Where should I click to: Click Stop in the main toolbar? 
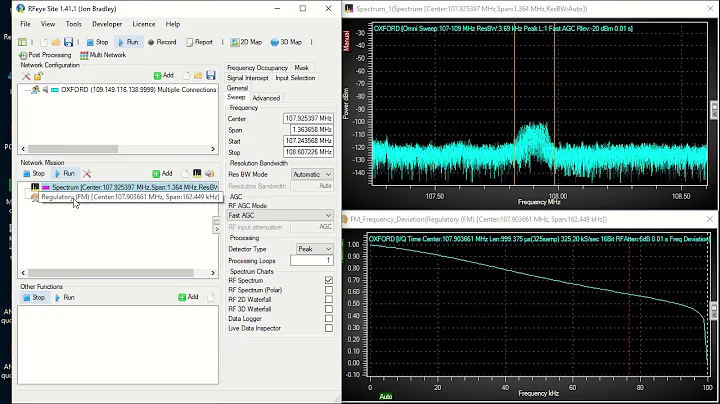[x=97, y=42]
